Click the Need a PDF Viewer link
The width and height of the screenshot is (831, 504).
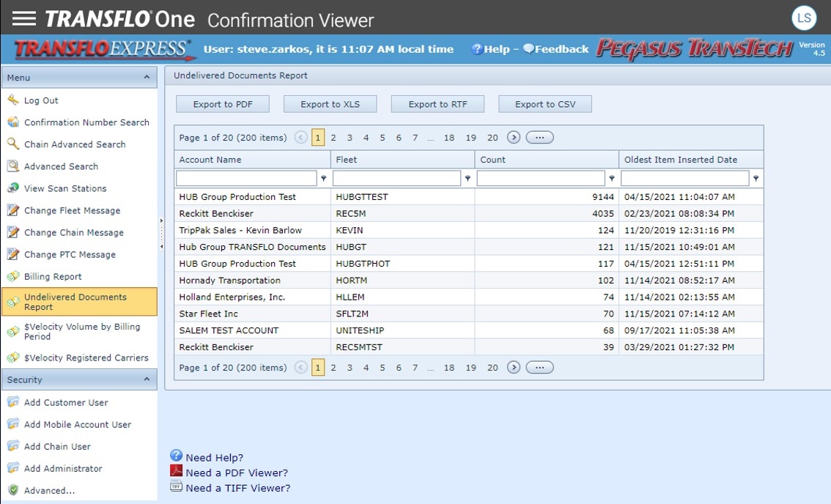(237, 472)
